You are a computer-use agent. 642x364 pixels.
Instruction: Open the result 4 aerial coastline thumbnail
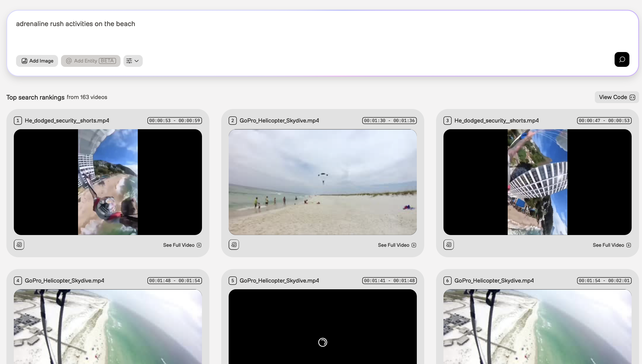tap(108, 326)
